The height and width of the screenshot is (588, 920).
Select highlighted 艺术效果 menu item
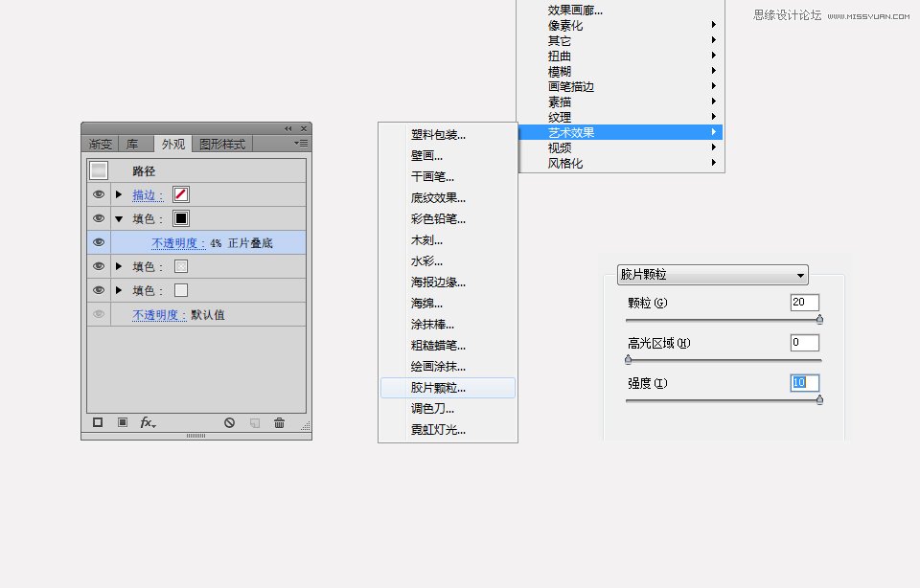click(x=620, y=132)
